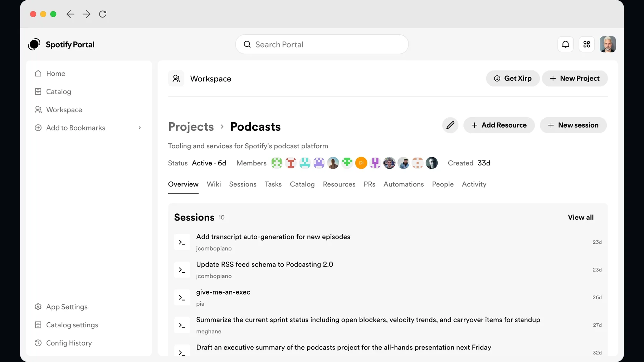Open the Tasks tab
Screen dimensions: 644x362
pyautogui.click(x=273, y=184)
